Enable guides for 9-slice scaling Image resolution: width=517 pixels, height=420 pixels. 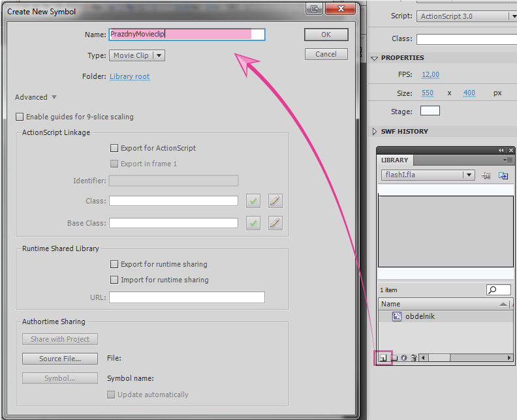pyautogui.click(x=20, y=117)
